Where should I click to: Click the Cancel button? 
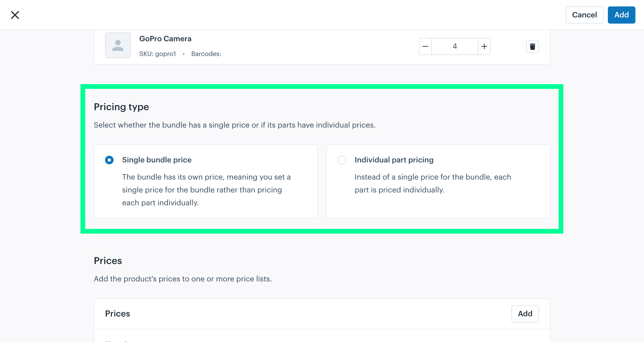coord(584,15)
